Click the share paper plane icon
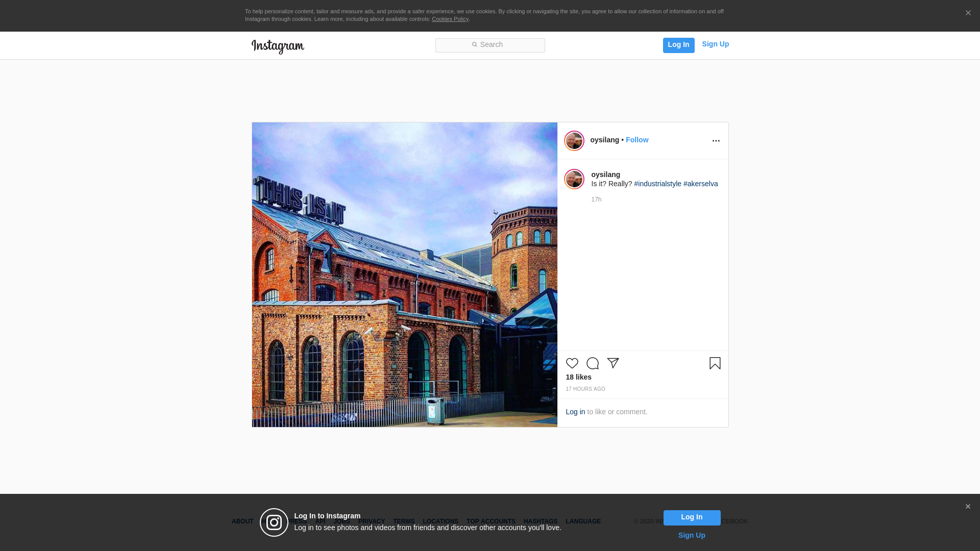The width and height of the screenshot is (980, 551). coord(613,363)
